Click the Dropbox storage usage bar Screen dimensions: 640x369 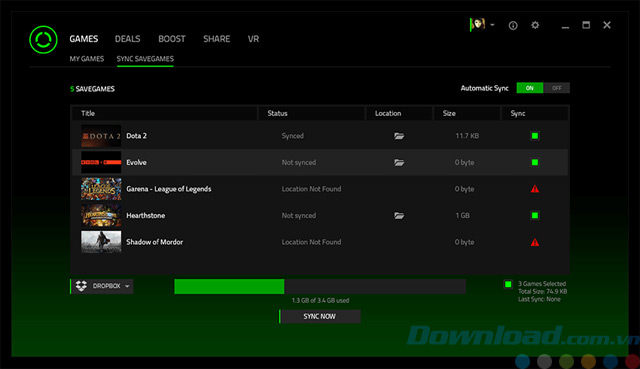pos(320,287)
